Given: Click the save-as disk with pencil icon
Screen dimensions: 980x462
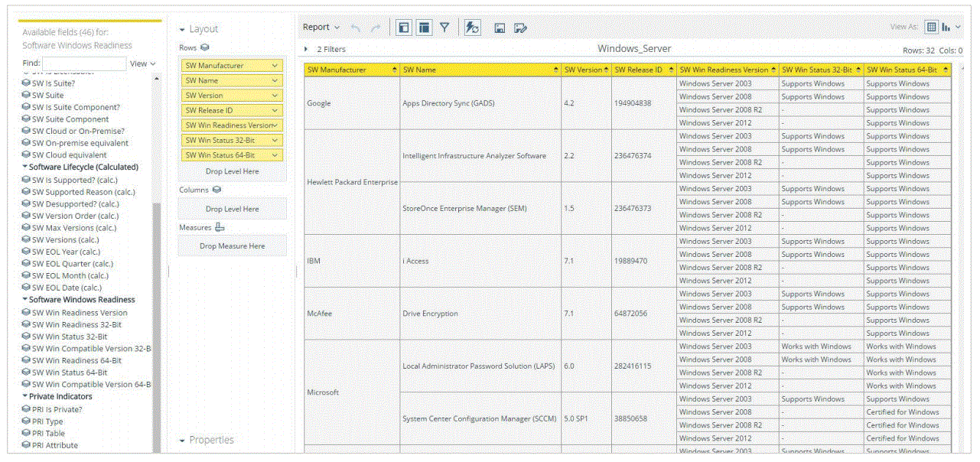Looking at the screenshot, I should pyautogui.click(x=520, y=28).
